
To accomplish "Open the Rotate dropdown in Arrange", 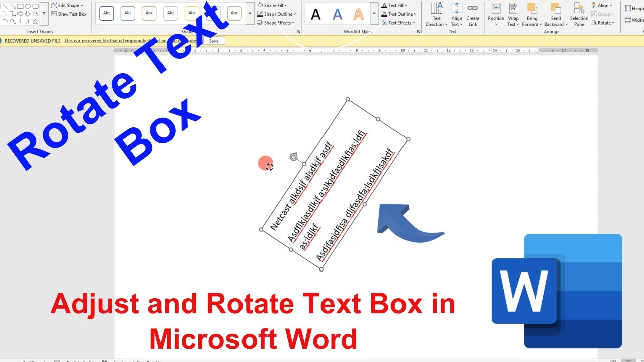I will 603,23.
